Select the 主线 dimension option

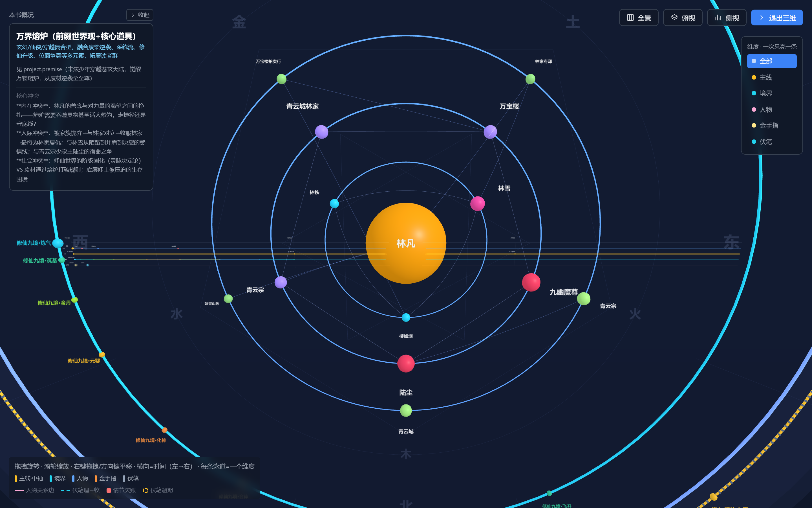pos(772,77)
